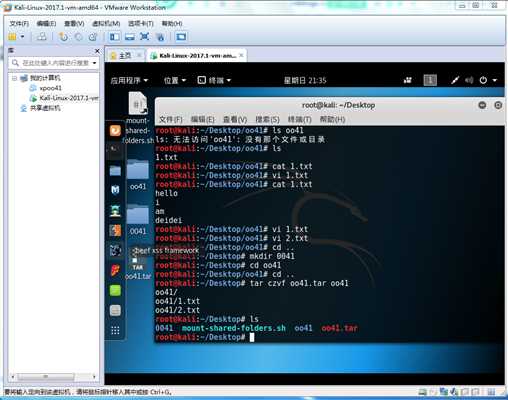The image size is (508, 400).
Task: Close the library panel with its X button
Action: click(x=97, y=51)
